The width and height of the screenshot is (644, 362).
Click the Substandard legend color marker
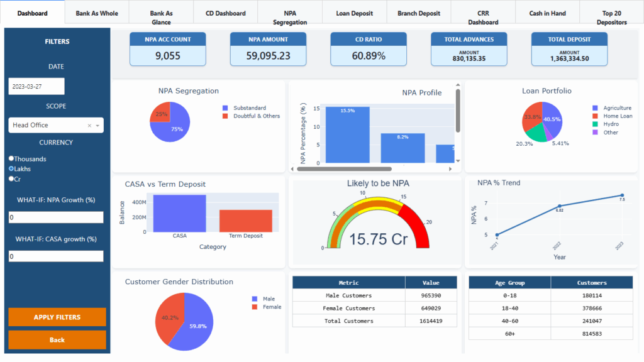point(226,107)
